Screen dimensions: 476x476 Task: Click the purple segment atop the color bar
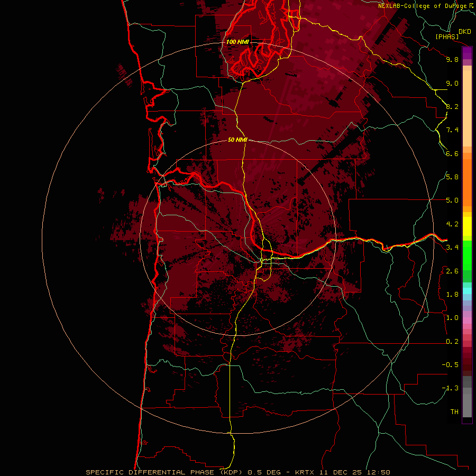click(x=467, y=53)
